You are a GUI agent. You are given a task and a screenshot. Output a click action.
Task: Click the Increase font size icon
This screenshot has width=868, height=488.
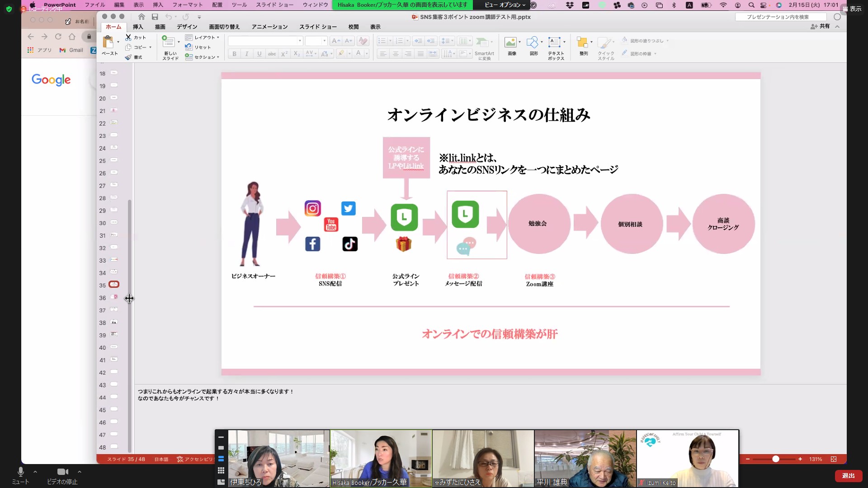tap(335, 41)
